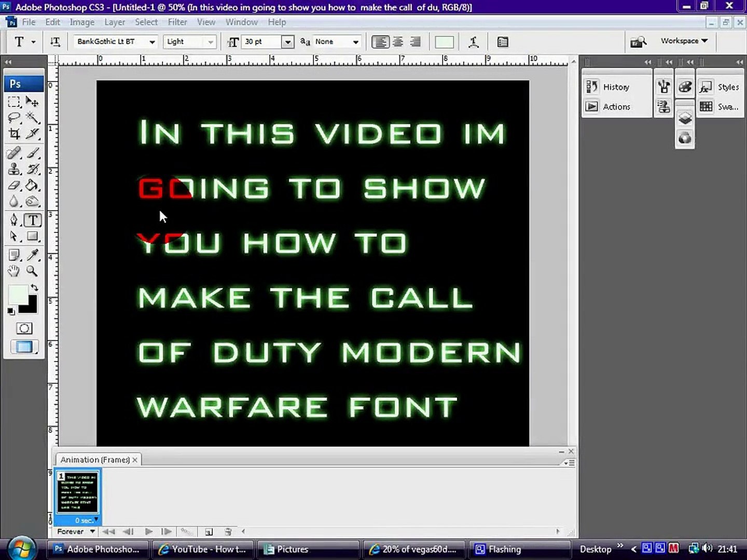Select the Rectangular Marquee tool
Image resolution: width=747 pixels, height=560 pixels.
(x=15, y=102)
